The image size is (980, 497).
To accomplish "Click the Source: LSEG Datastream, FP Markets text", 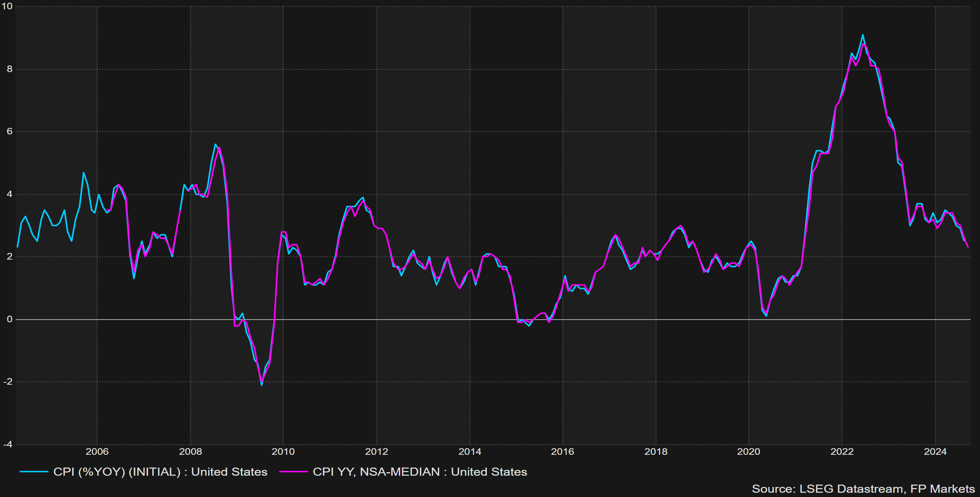I will 863,489.
